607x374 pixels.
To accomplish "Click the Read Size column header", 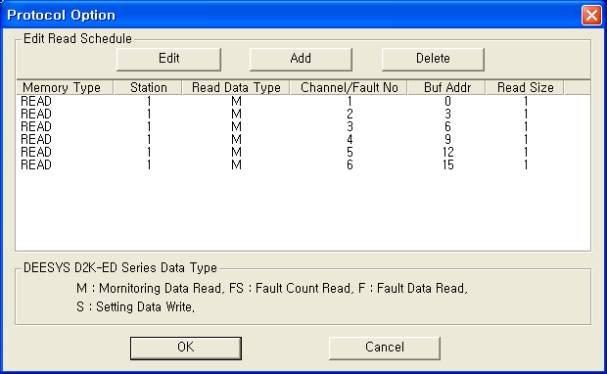I will [525, 87].
